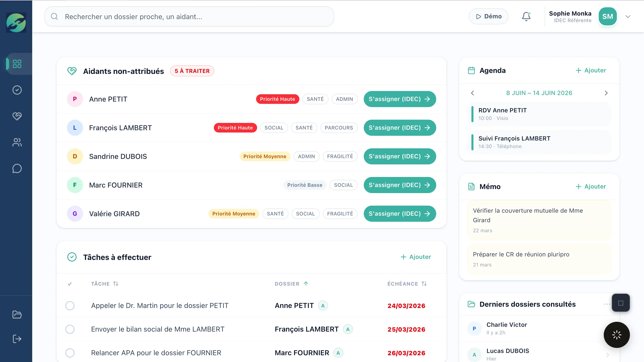Open the notifications bell
Viewport: 644px width, 362px height.
point(526,17)
